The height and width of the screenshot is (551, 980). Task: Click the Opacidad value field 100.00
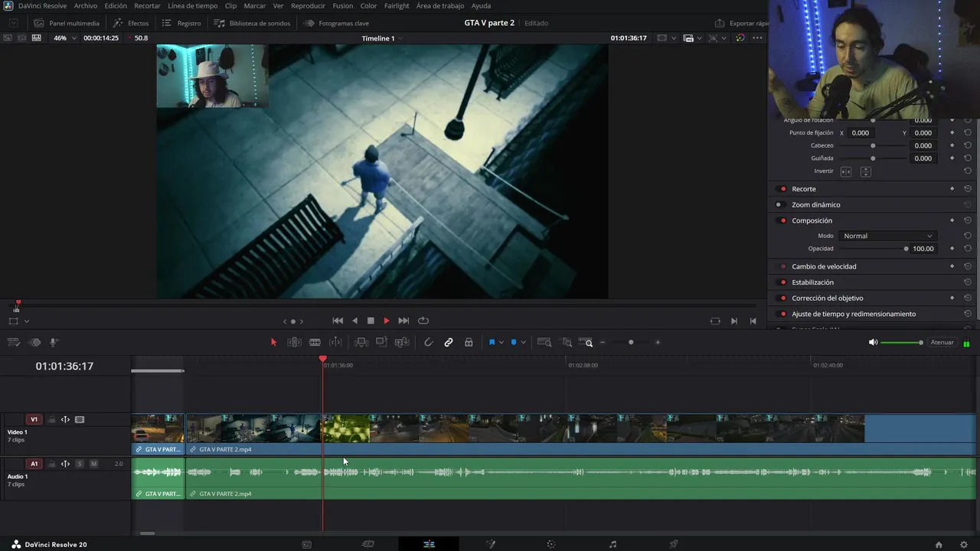[923, 249]
